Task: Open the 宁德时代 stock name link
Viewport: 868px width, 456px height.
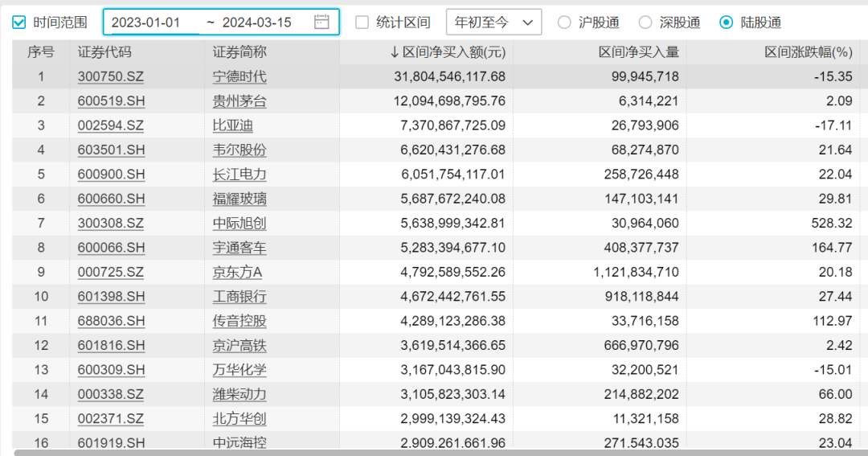Action: (x=240, y=76)
